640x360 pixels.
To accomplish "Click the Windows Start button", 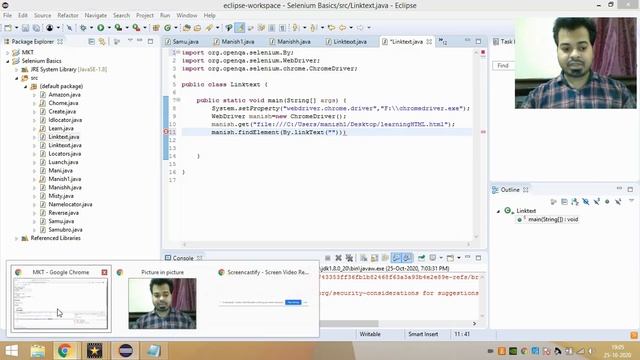I will pyautogui.click(x=11, y=351).
